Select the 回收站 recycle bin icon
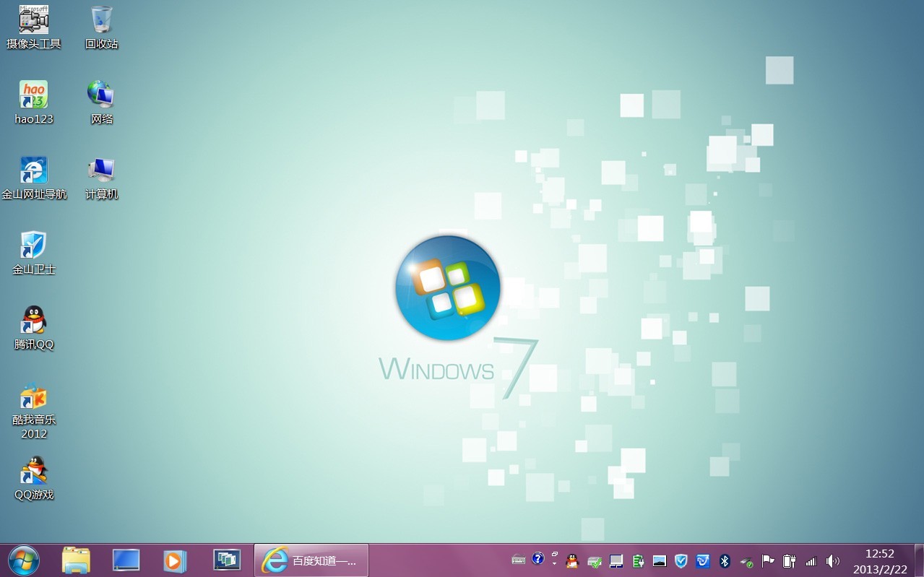This screenshot has height=577, width=924. [101, 27]
